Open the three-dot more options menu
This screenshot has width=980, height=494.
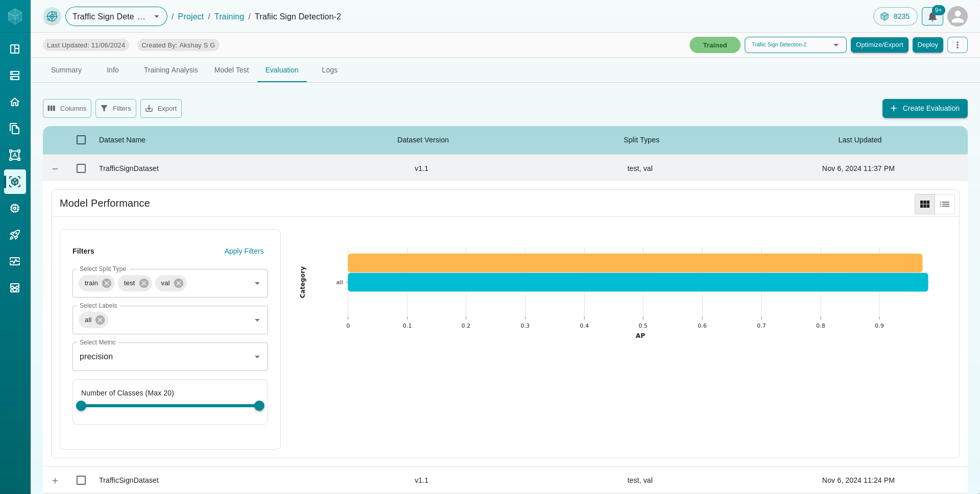point(958,45)
